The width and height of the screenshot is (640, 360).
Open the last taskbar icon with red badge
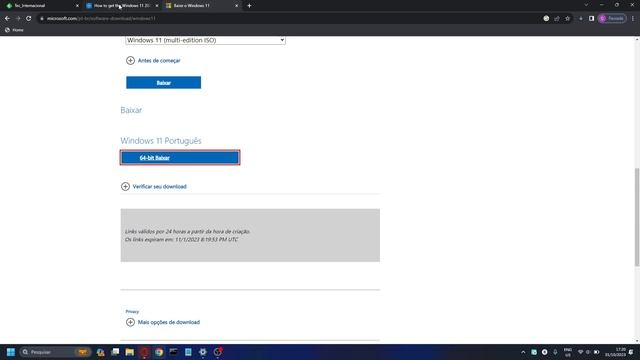[218, 352]
